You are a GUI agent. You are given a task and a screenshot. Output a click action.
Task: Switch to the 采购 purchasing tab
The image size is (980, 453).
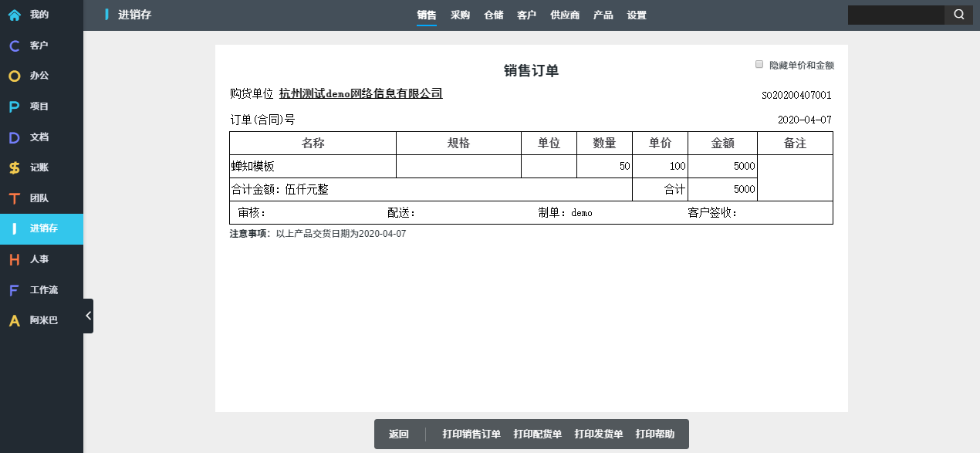[x=460, y=15]
